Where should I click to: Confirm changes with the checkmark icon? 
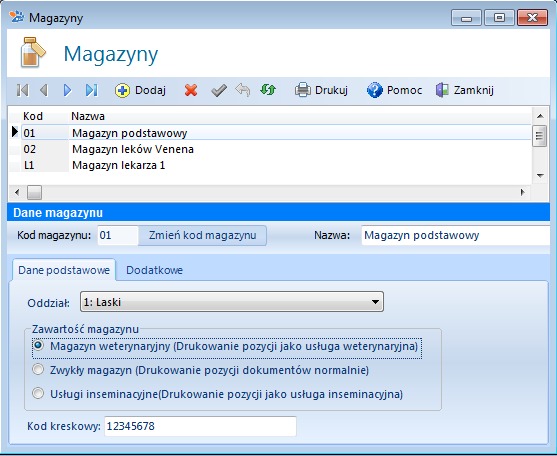click(x=219, y=90)
